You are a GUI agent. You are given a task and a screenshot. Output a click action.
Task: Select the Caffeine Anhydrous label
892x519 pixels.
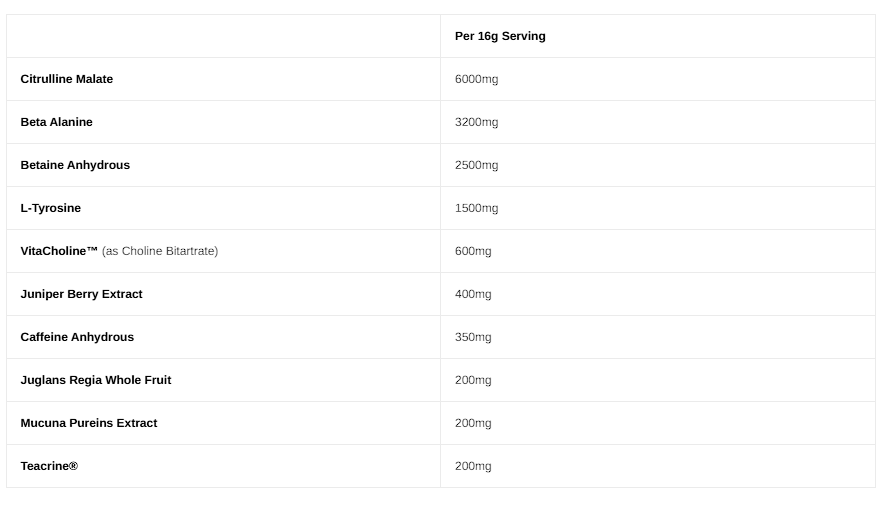tap(77, 337)
